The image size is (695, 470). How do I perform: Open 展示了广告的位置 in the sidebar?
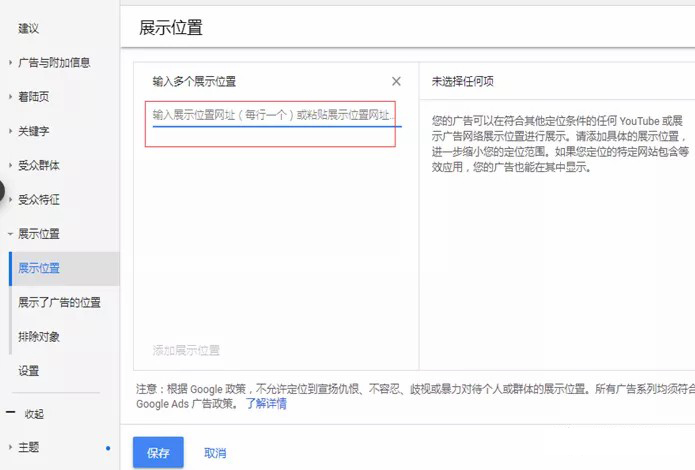[59, 302]
